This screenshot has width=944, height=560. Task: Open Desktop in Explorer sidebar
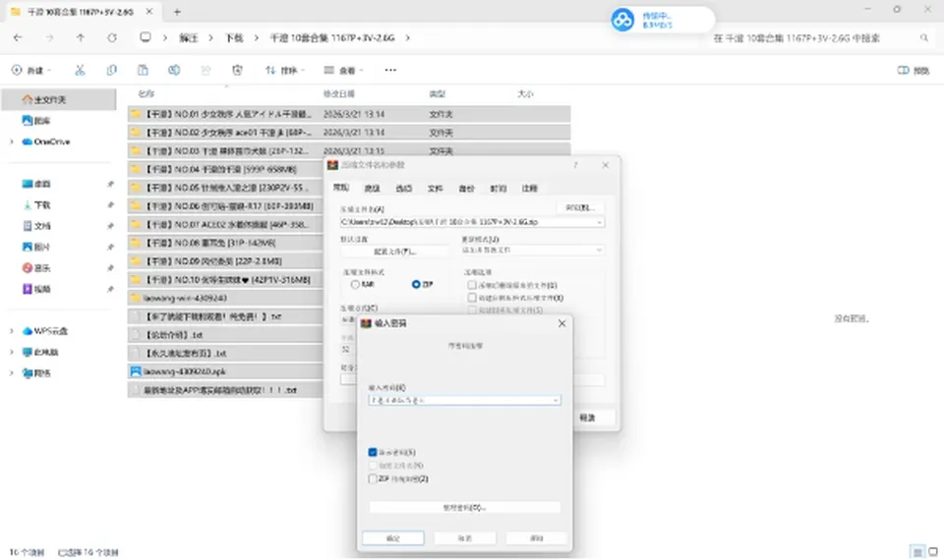point(36,184)
